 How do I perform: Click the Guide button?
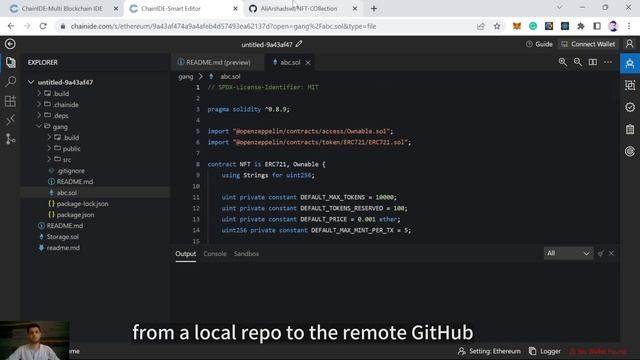(x=539, y=44)
